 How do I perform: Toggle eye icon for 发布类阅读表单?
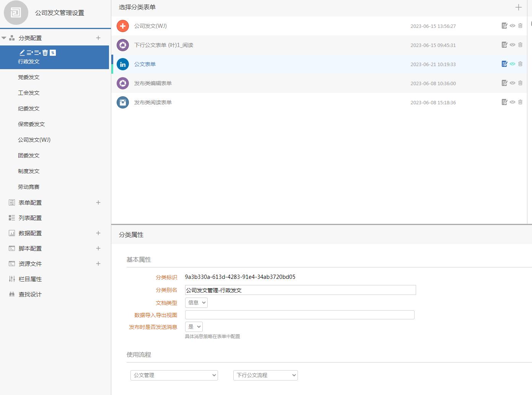tap(512, 102)
